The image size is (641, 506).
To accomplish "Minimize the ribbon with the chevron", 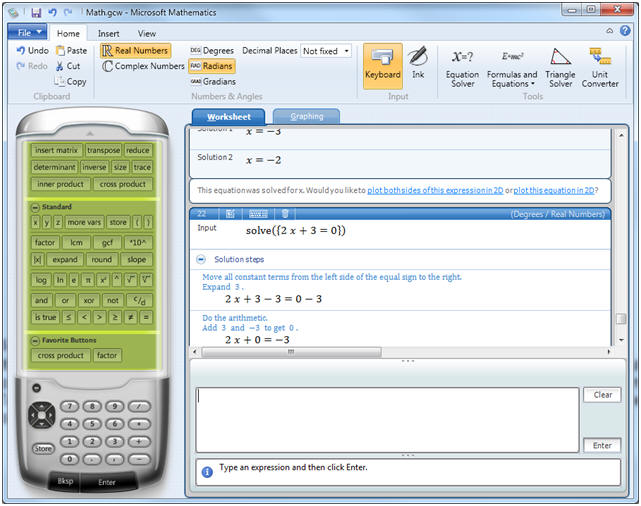I will (x=610, y=31).
